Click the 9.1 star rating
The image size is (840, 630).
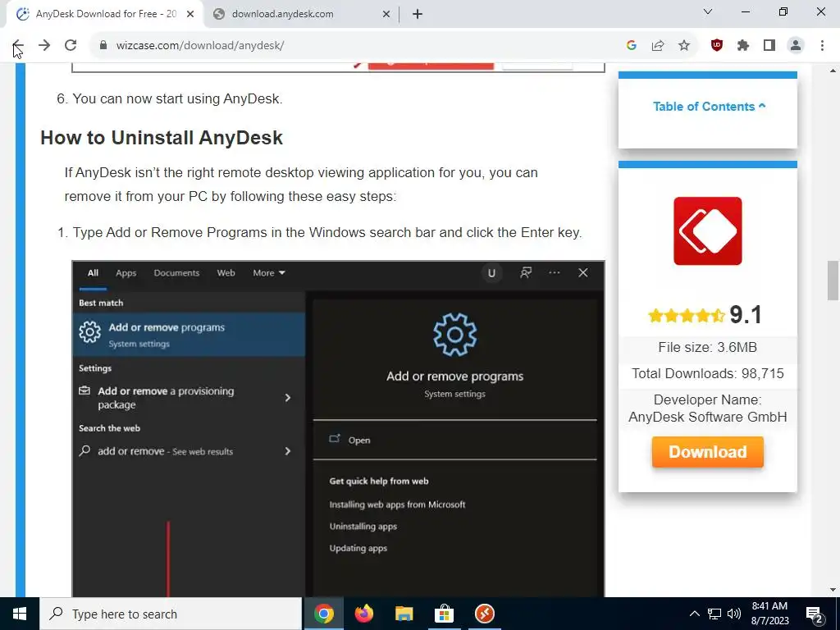click(x=705, y=314)
